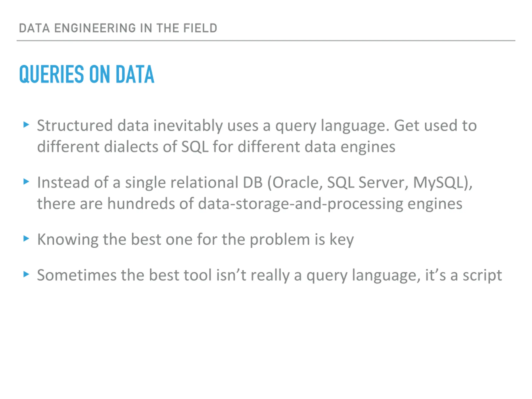Viewport: 532px width, 399px height.
Task: Click the phrase 'Get used to' in the first bullet
Action: pyautogui.click(x=435, y=126)
